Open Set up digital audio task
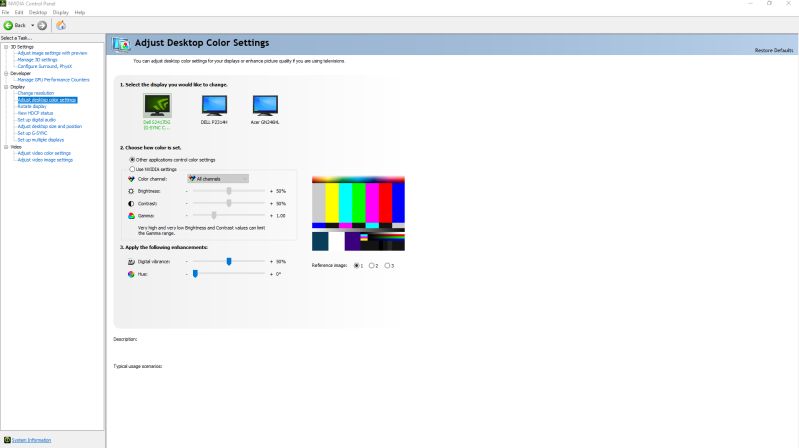 (37, 120)
